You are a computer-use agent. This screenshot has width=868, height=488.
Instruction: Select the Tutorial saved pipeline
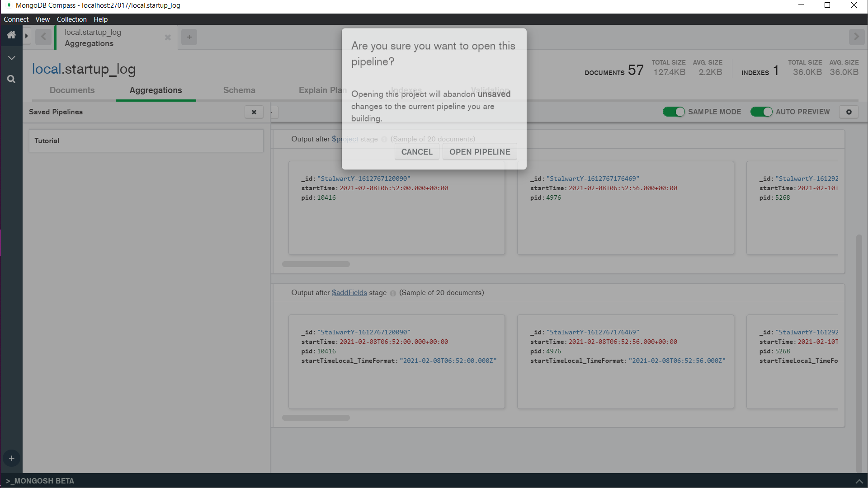(x=146, y=141)
